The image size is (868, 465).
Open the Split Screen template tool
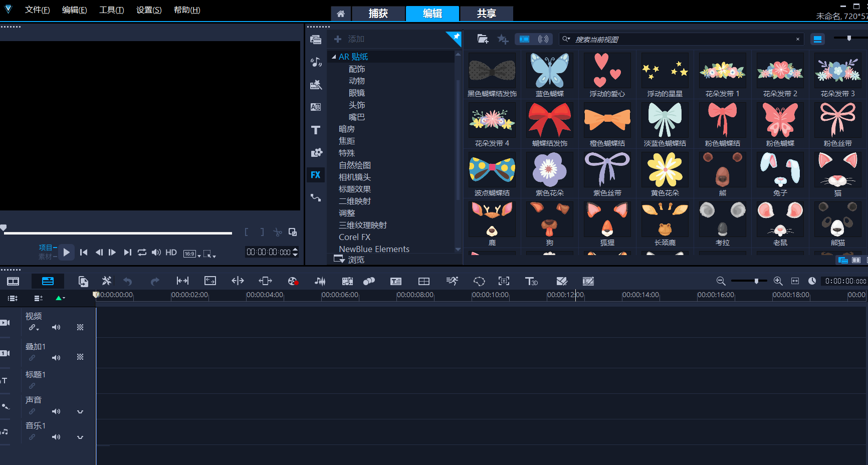tap(423, 281)
